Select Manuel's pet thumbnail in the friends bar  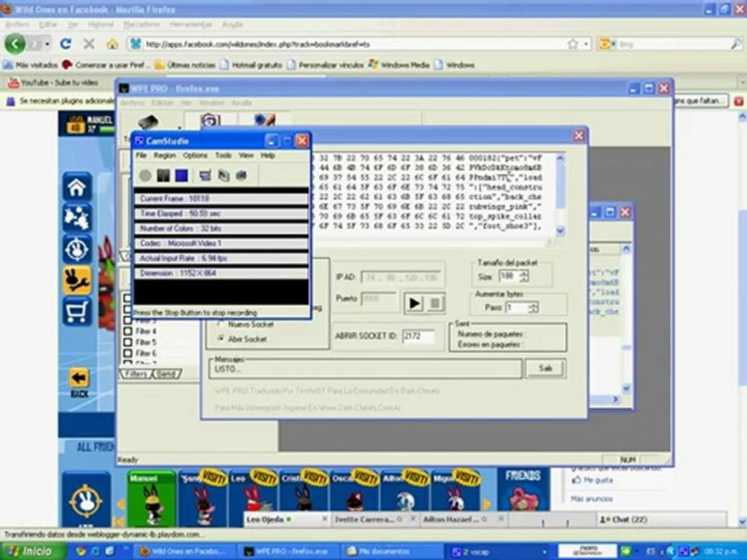(x=152, y=499)
